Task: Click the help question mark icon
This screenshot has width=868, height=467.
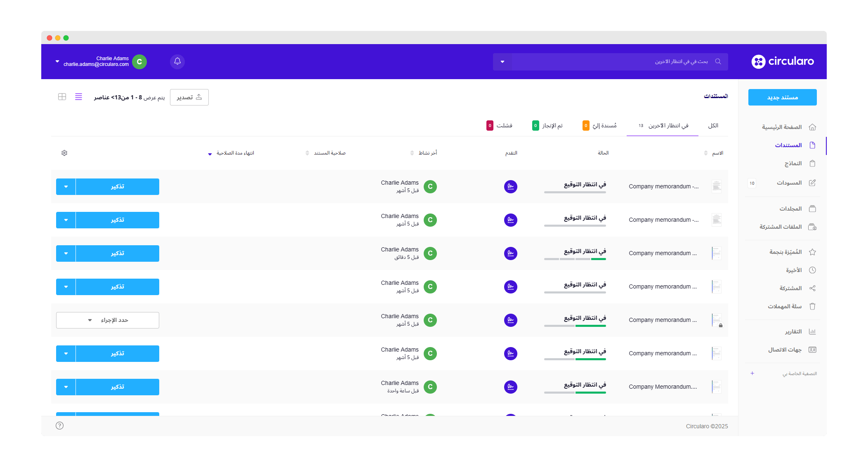Action: tap(59, 425)
